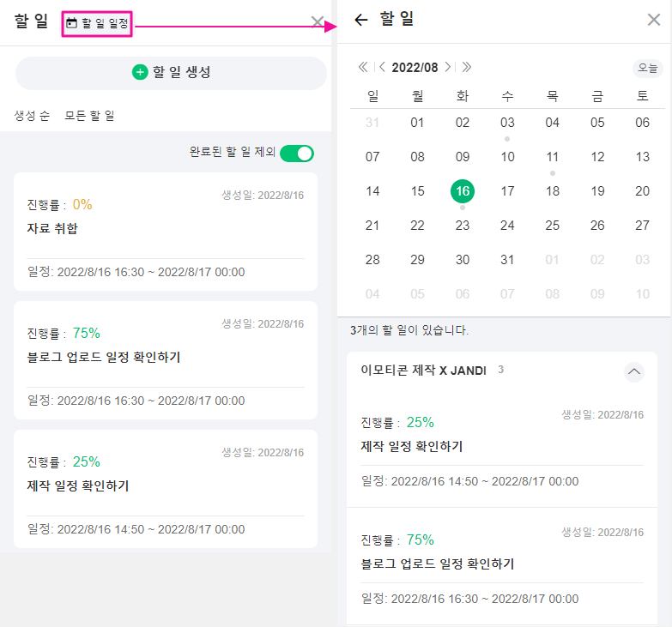Go to next month with right chevron

pos(447,67)
